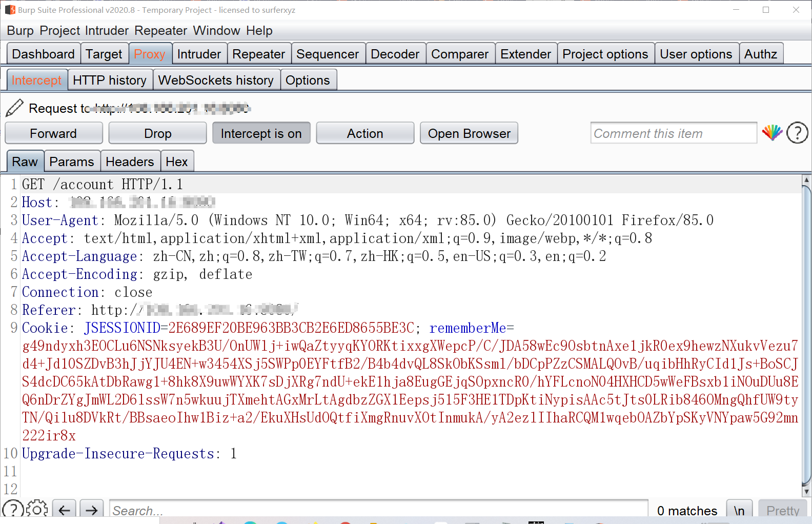Open the Sequencer tab
Screen dimensions: 812x524
[328, 54]
